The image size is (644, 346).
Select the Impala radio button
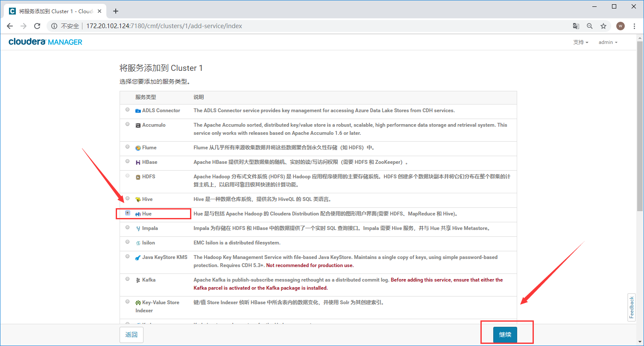click(x=128, y=227)
